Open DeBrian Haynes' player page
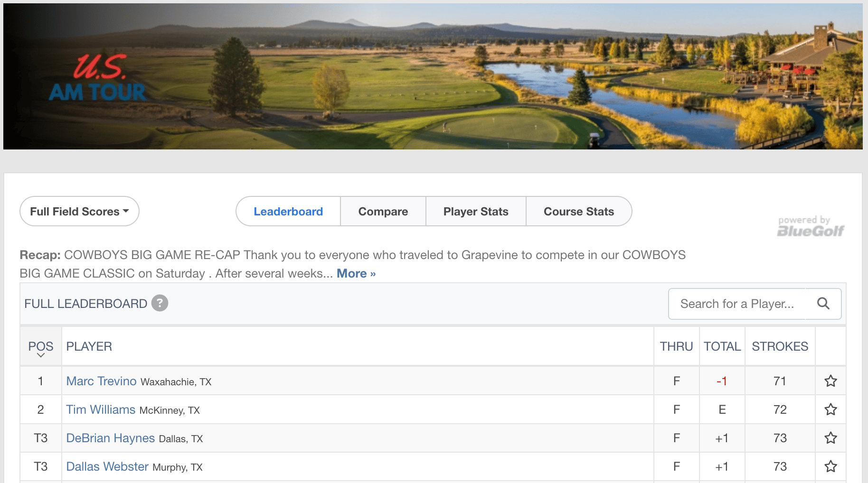868x483 pixels. pos(110,438)
